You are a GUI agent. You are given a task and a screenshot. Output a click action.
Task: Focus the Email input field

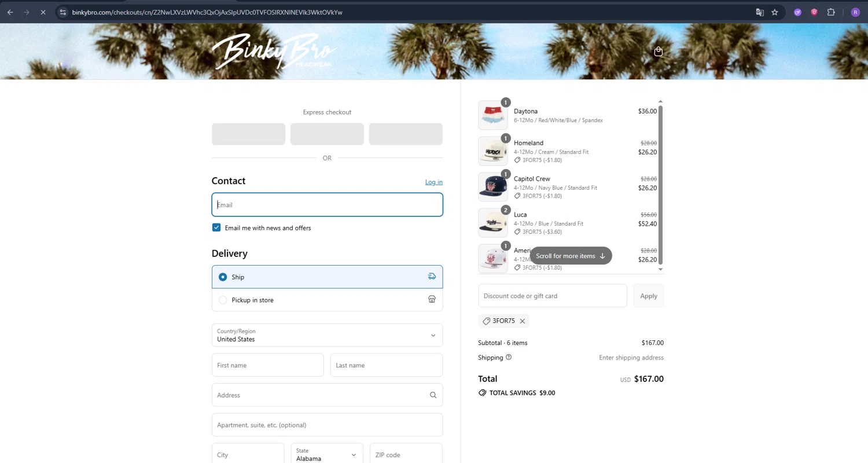click(327, 205)
